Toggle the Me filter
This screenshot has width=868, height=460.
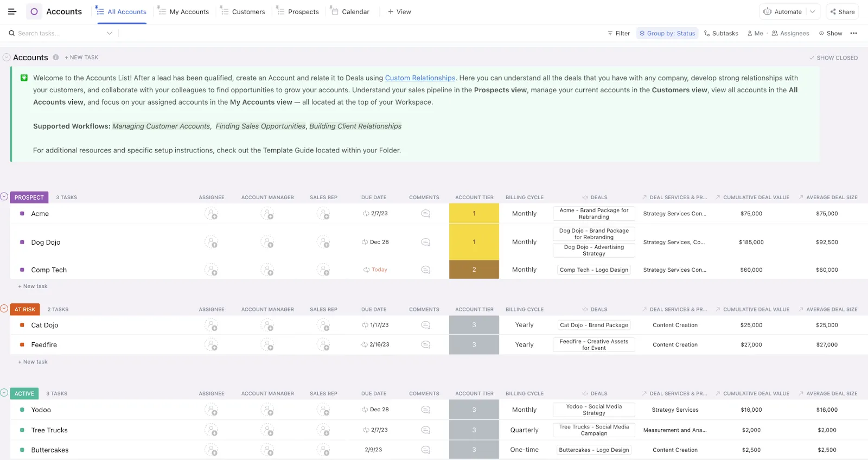755,33
